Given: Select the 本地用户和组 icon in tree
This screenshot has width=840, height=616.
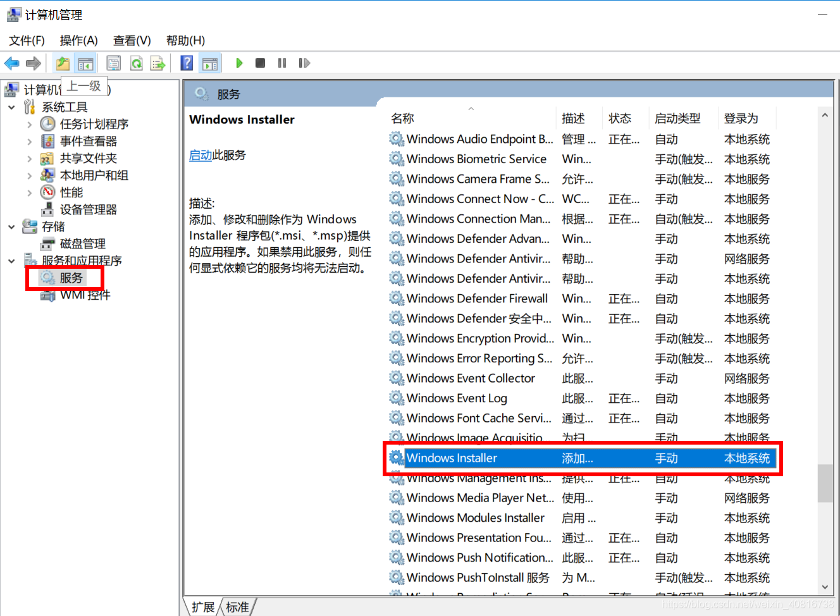Looking at the screenshot, I should [47, 175].
